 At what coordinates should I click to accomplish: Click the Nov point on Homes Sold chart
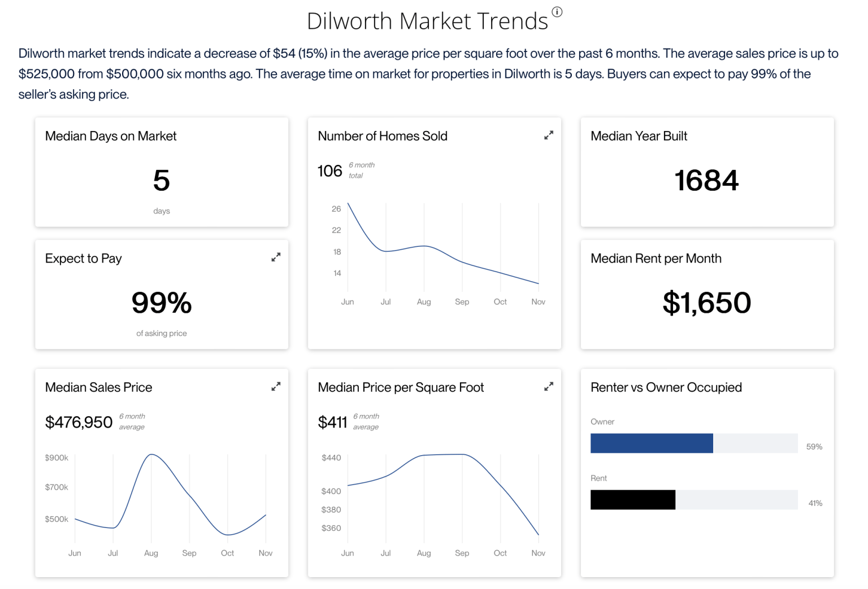[x=539, y=283]
